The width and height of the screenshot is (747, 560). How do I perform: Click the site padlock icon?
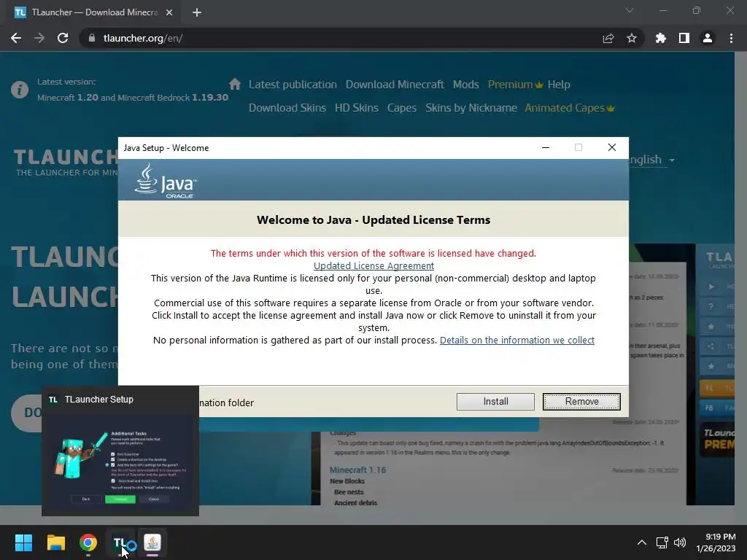point(91,38)
